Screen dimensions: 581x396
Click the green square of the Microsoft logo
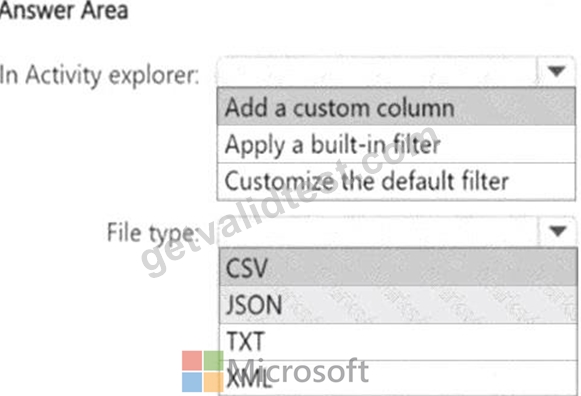(213, 360)
